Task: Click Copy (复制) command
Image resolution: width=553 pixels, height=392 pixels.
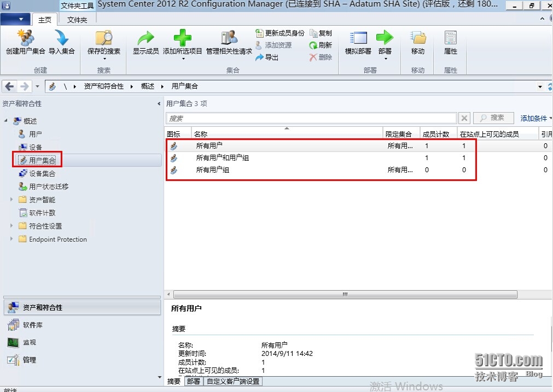Action: click(321, 33)
